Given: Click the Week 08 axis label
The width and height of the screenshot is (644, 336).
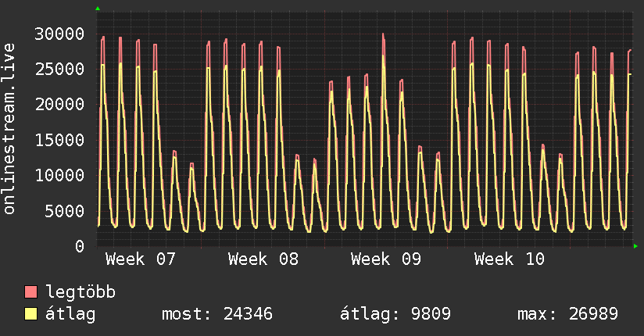Looking at the screenshot, I should click(x=263, y=259).
